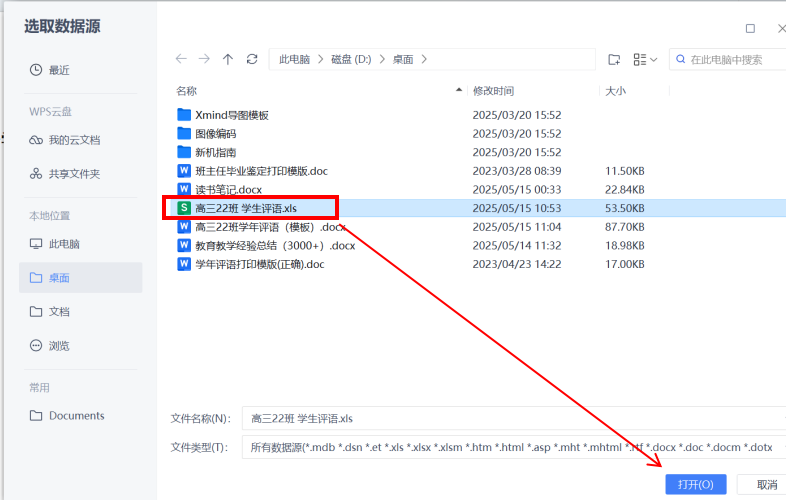Open 最近 recent files in sidebar

pyautogui.click(x=59, y=70)
